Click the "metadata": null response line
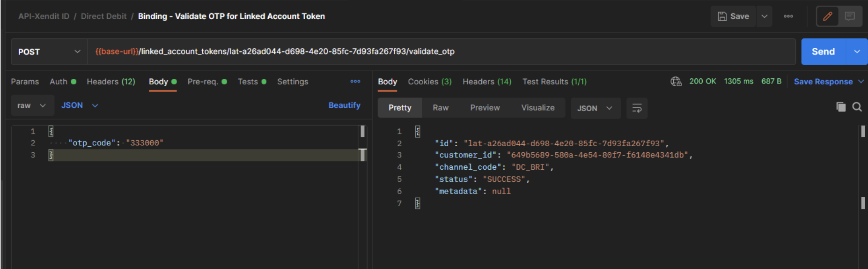 coord(473,192)
